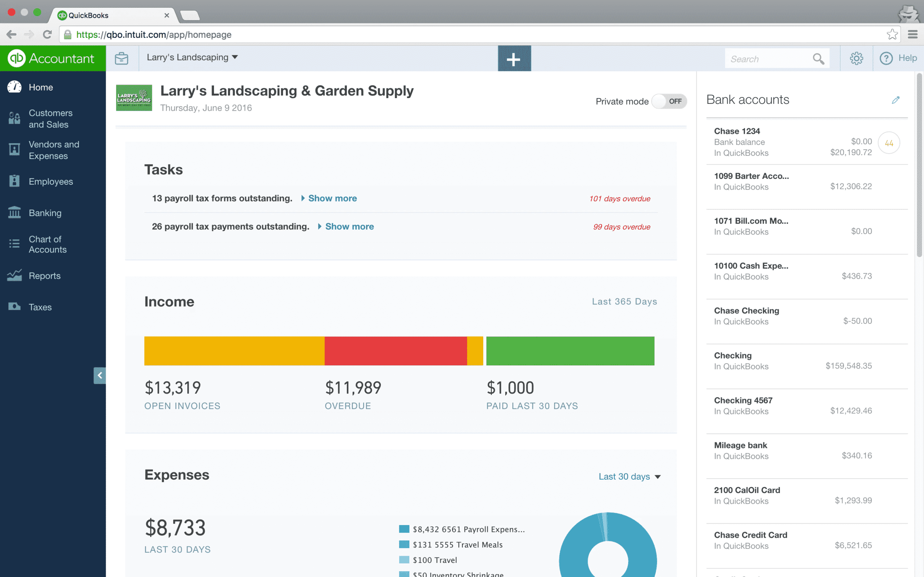The image size is (924, 577).
Task: Open Chart of Accounts
Action: tap(48, 244)
